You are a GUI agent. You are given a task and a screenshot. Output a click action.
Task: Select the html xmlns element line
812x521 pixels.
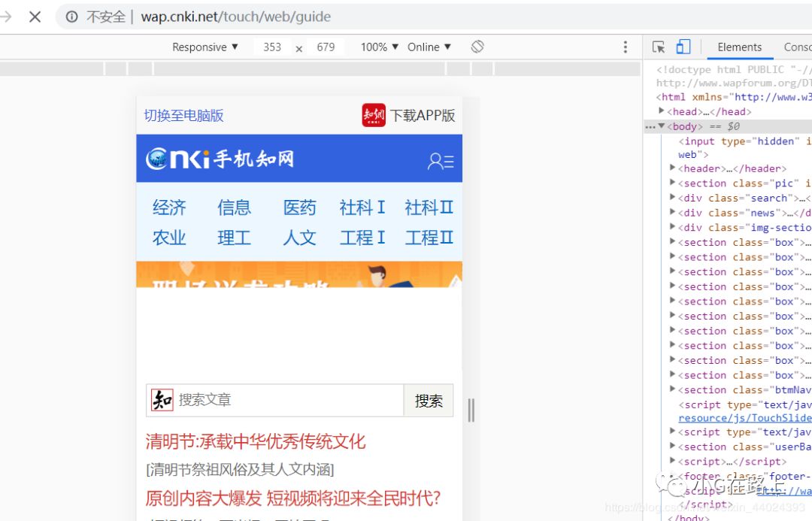(733, 97)
